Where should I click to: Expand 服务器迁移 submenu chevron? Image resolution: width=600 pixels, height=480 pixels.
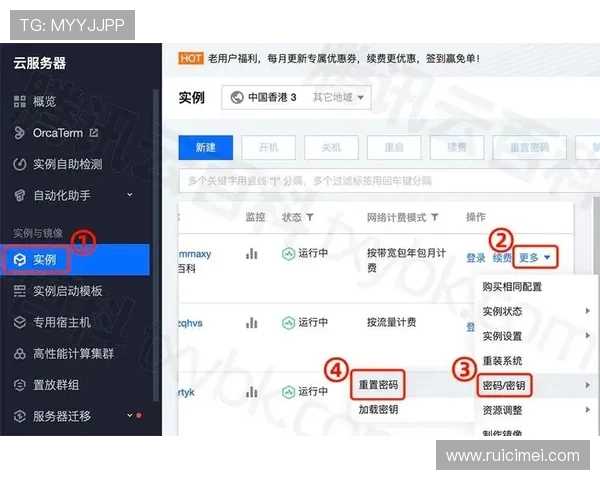130,415
